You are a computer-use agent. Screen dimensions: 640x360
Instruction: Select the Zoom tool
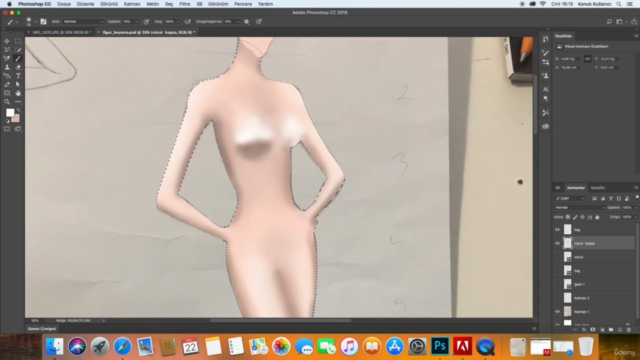(7, 102)
